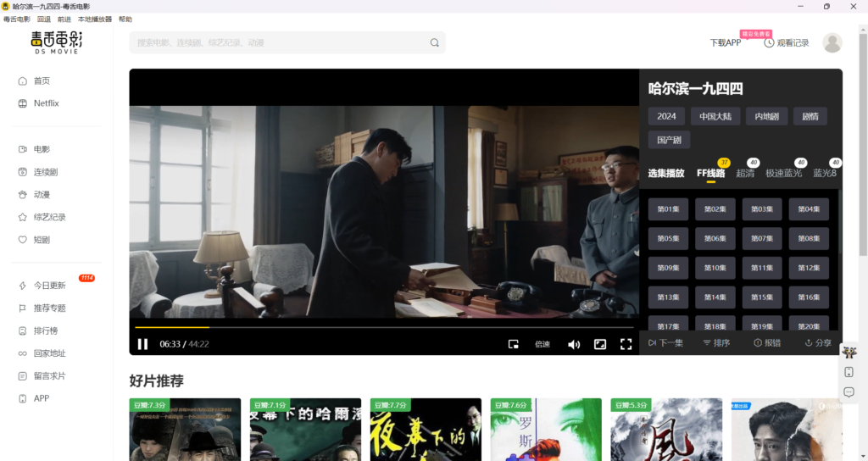The image size is (868, 461).
Task: Click the 中国大陆 region tag
Action: click(x=715, y=116)
